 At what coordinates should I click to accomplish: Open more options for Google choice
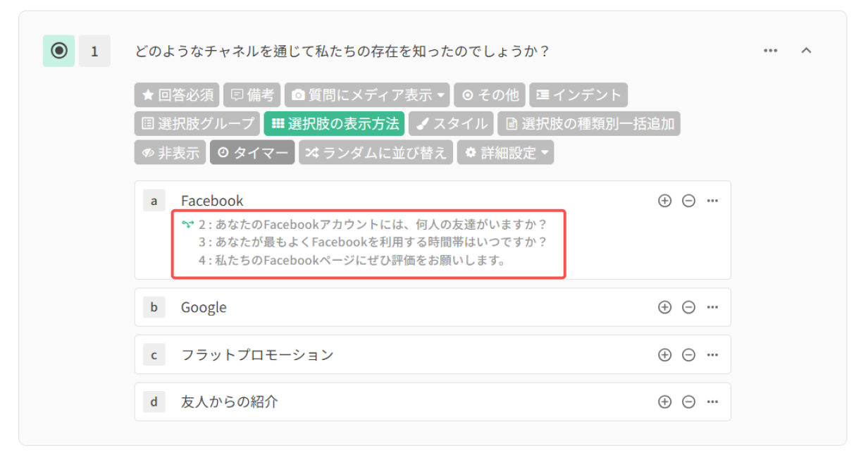click(712, 307)
